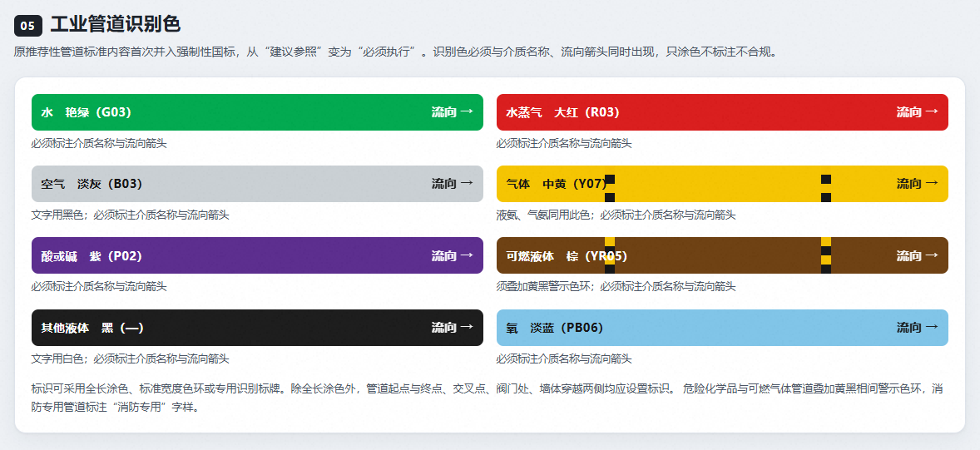This screenshot has width=980, height=450.
Task: Click 流向 arrow on the black liquid bar
Action: point(453,328)
